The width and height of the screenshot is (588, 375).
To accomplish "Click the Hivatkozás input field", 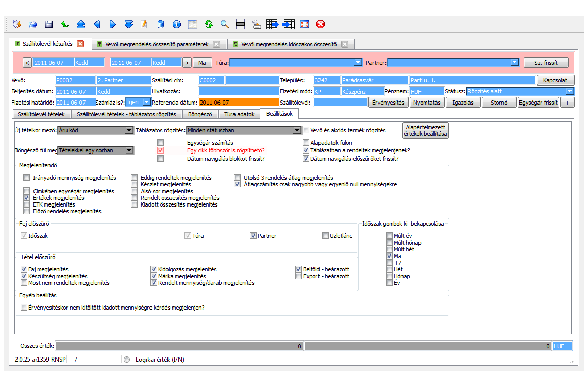I will pyautogui.click(x=239, y=91).
